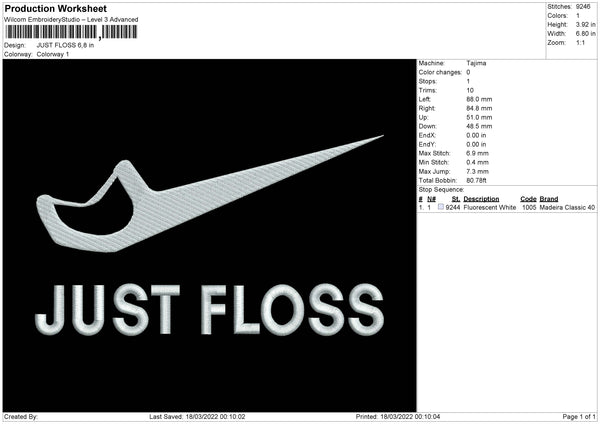Click the 'N#' column header
The height and width of the screenshot is (424, 600).
[x=432, y=199]
